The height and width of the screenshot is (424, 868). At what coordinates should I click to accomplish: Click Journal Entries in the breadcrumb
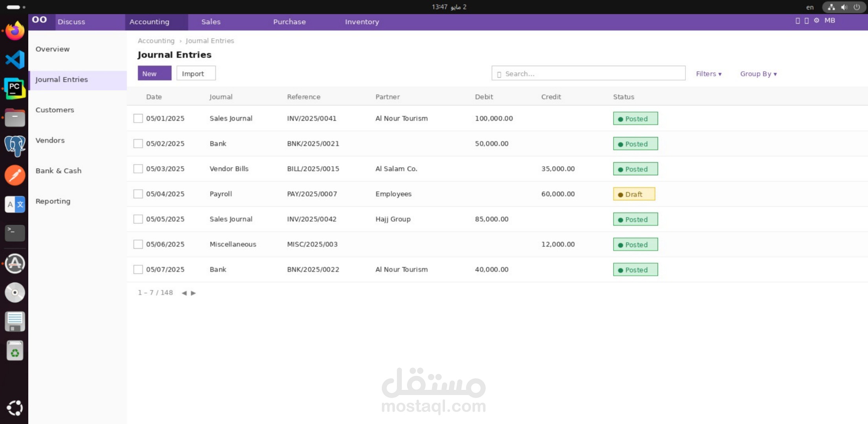coord(210,41)
